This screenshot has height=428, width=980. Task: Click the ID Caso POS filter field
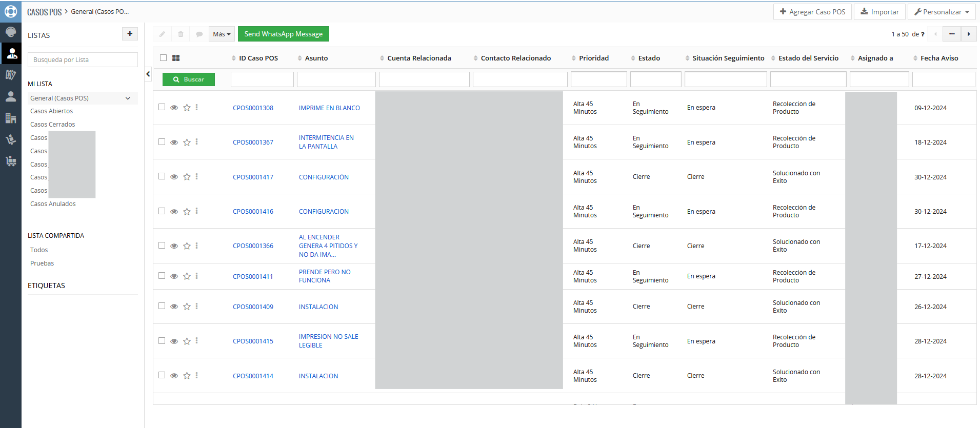point(262,79)
